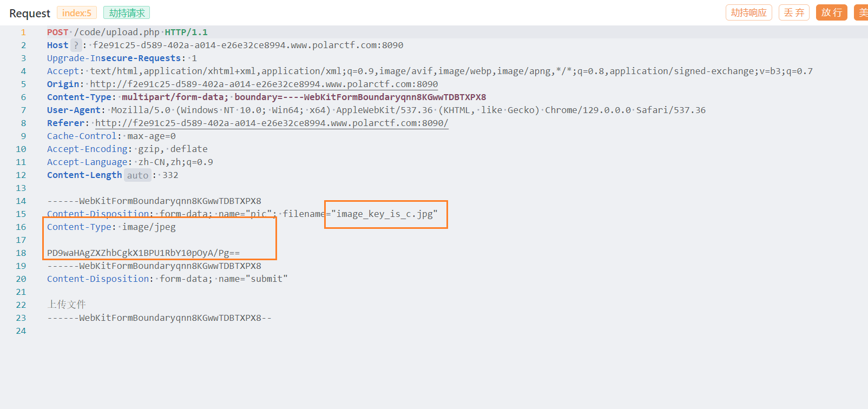
Task: Click the index:5 request tag
Action: pos(77,12)
